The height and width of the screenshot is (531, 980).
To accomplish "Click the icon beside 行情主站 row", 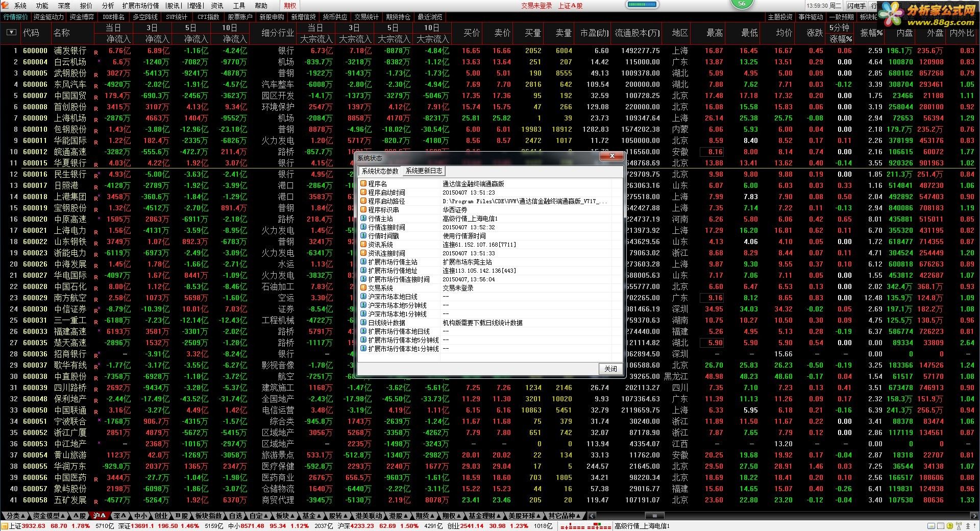I will [363, 219].
